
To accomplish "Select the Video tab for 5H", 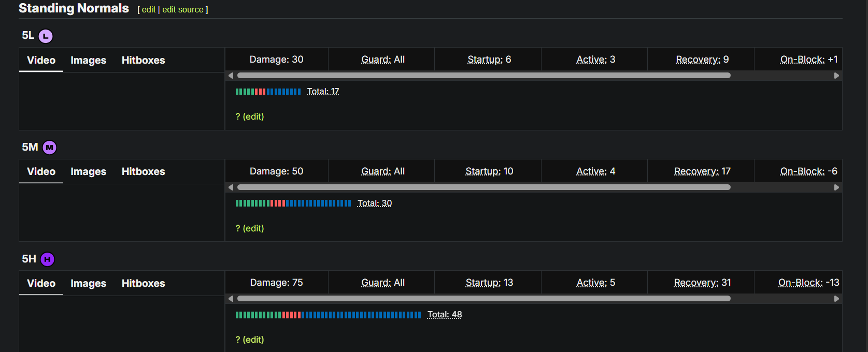I will pos(41,283).
